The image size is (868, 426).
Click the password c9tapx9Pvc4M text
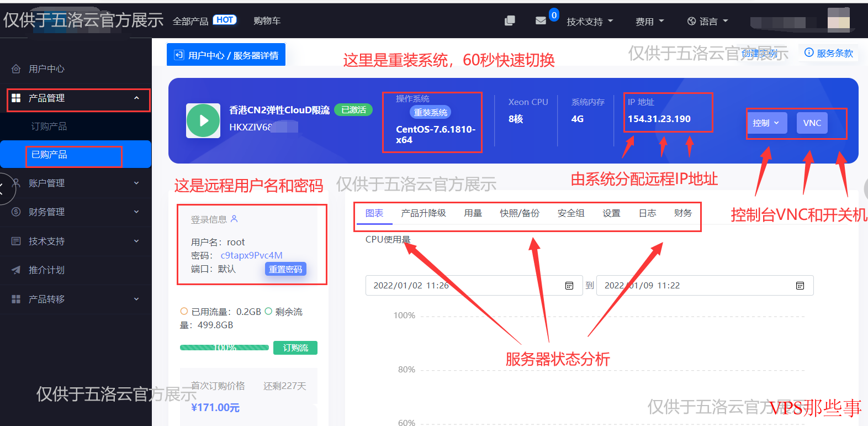[x=251, y=255]
